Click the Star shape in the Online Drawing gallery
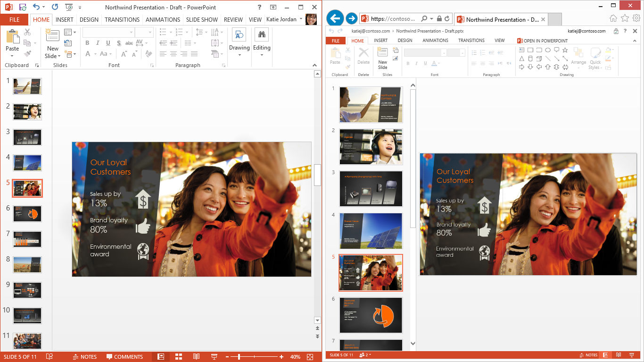644x362 pixels. click(x=565, y=50)
